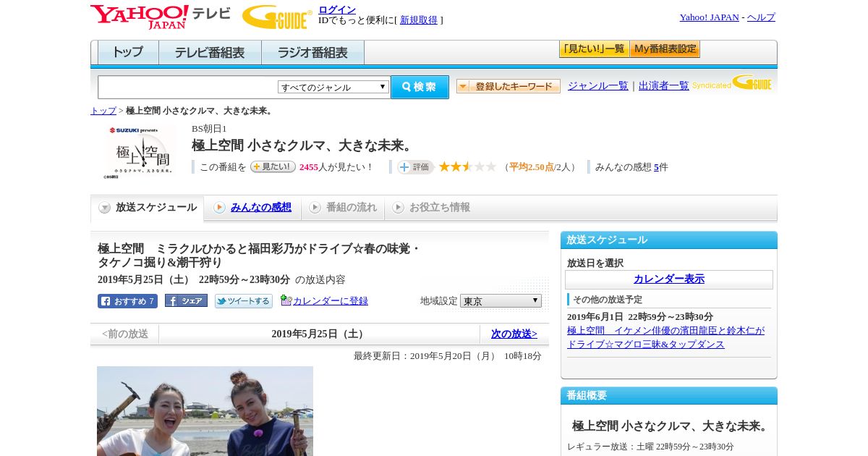Open the 地域設定 東京 region dropdown
Viewport: 868px width, 456px height.
[x=501, y=300]
